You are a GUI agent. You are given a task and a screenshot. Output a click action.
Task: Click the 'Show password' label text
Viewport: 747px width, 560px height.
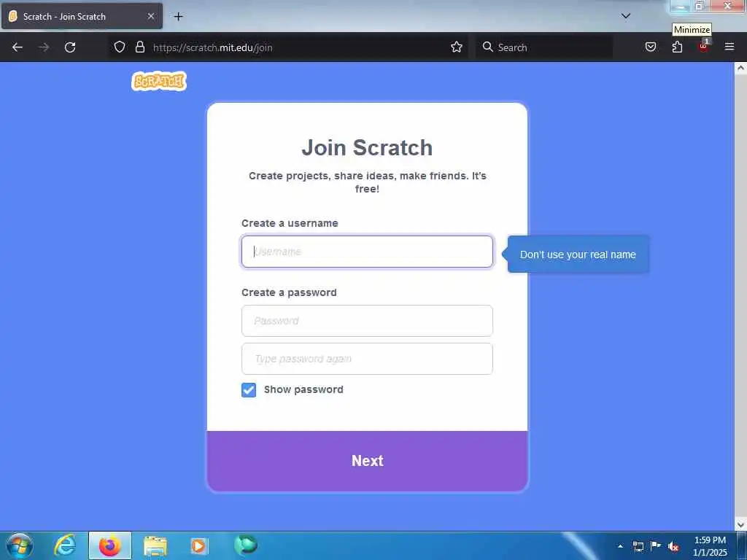click(303, 389)
